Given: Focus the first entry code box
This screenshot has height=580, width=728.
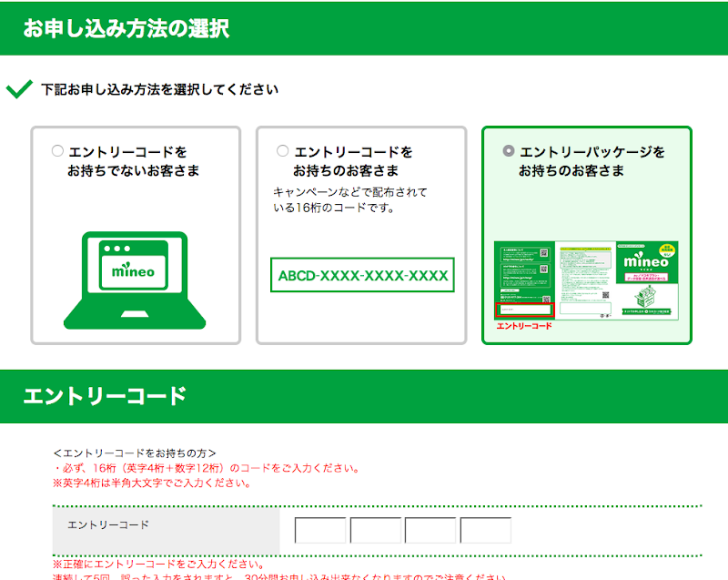Looking at the screenshot, I should (x=320, y=530).
